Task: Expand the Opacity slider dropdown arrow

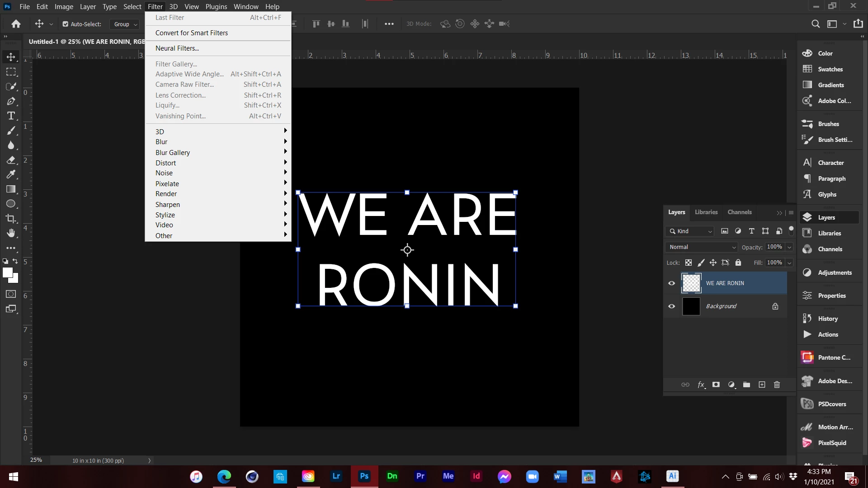Action: point(789,247)
